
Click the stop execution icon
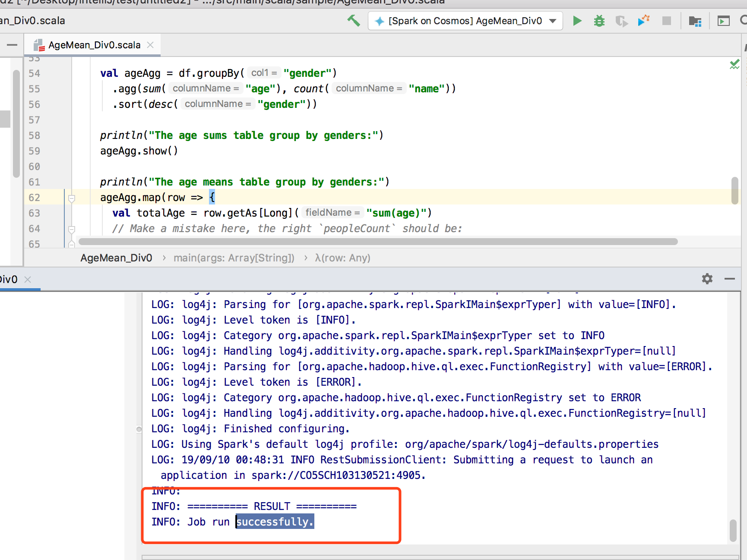666,20
